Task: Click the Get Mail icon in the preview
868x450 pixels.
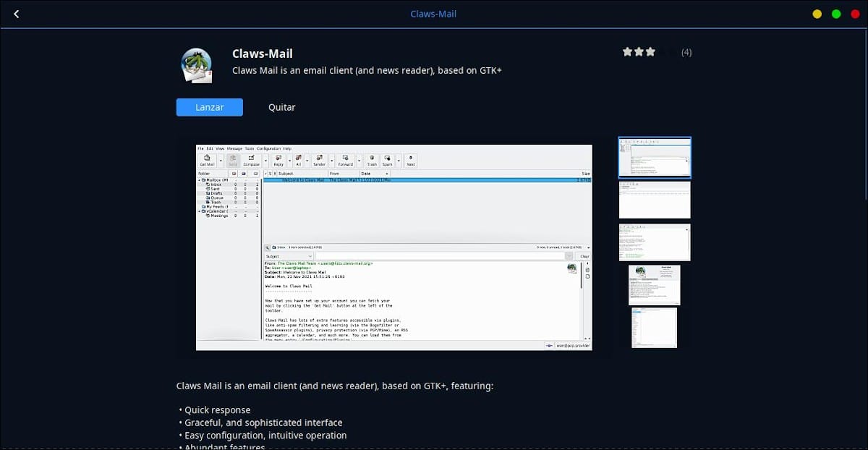Action: click(207, 159)
